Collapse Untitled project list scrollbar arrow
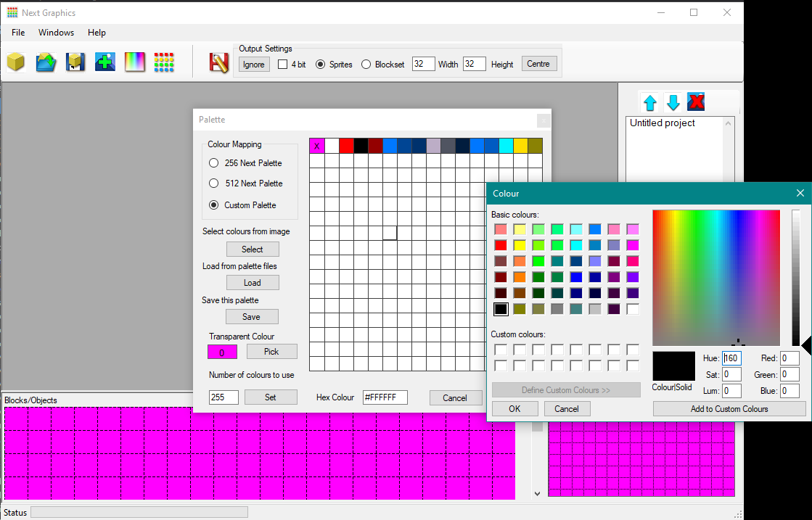 pyautogui.click(x=729, y=123)
